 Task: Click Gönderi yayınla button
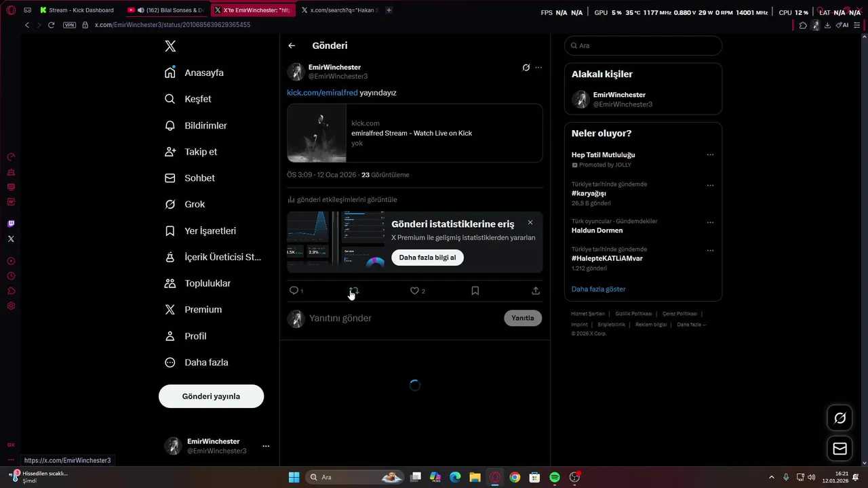(211, 396)
